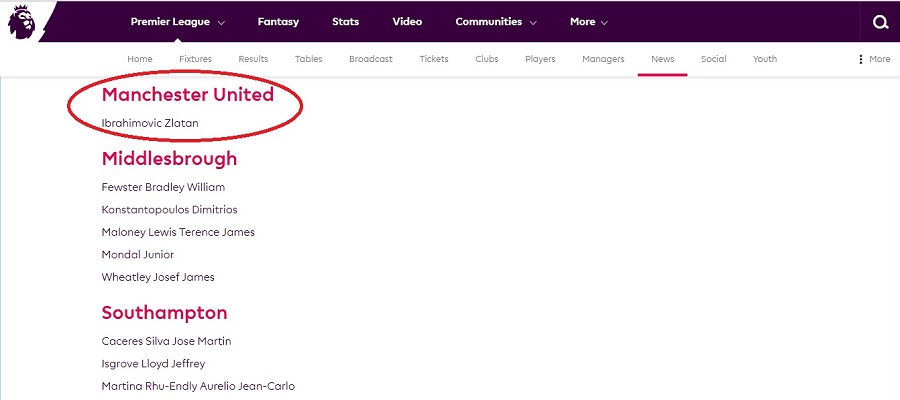900x400 pixels.
Task: Open the Stats menu item
Action: (x=345, y=22)
